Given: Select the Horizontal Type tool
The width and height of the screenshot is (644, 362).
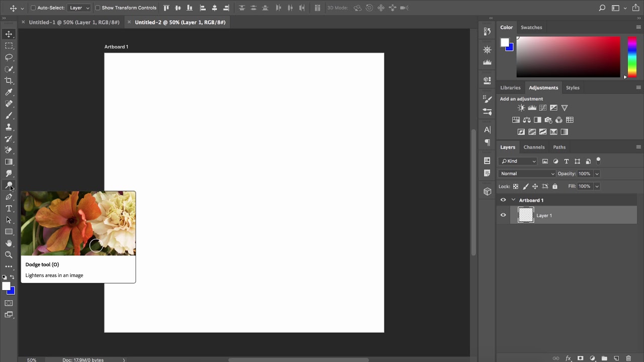Looking at the screenshot, I should pyautogui.click(x=9, y=208).
